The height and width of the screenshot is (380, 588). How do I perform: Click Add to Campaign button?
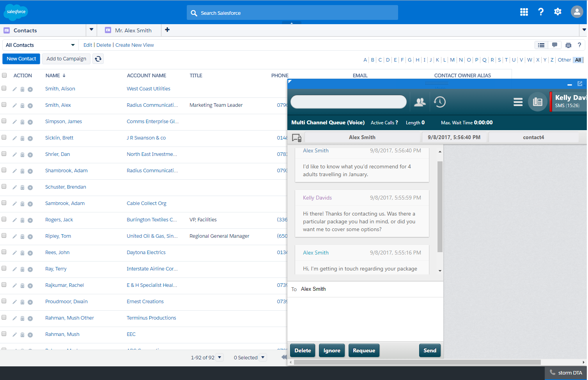pos(66,59)
